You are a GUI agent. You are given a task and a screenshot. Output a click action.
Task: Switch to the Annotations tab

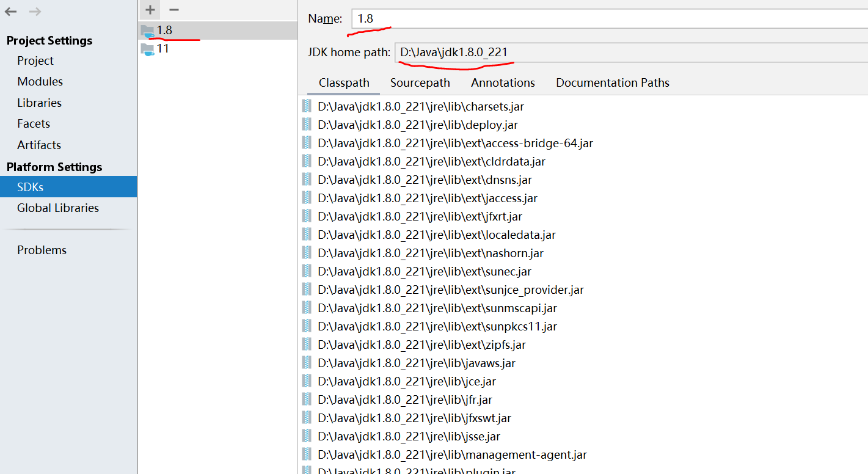(x=503, y=82)
